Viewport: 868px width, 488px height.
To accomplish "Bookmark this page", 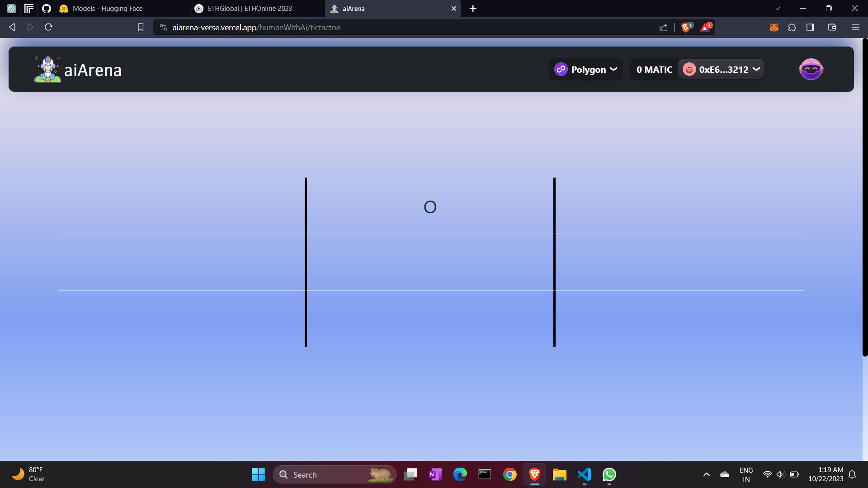I will 141,27.
